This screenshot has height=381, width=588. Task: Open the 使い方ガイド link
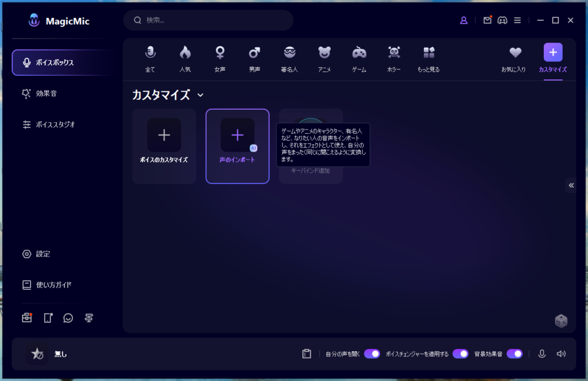point(53,285)
